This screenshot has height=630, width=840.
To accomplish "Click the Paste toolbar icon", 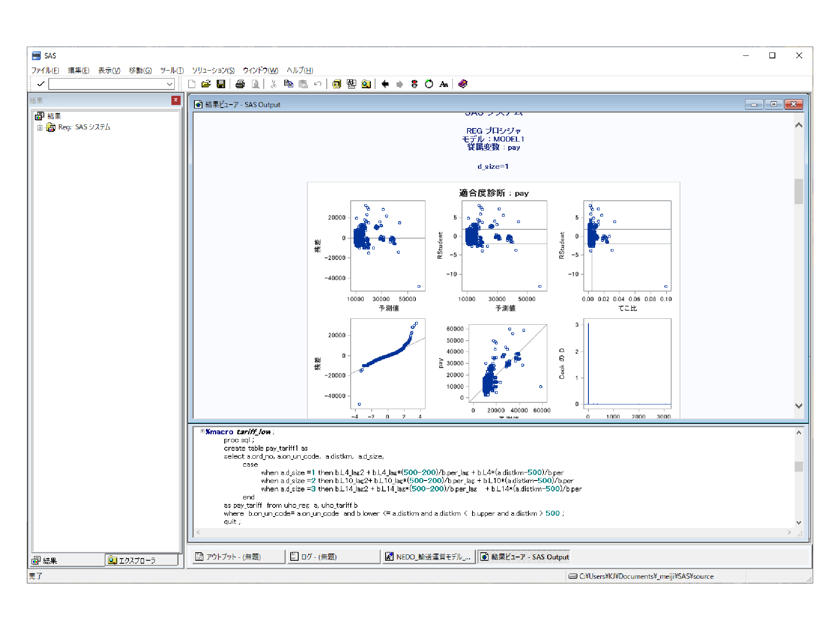I will point(303,84).
